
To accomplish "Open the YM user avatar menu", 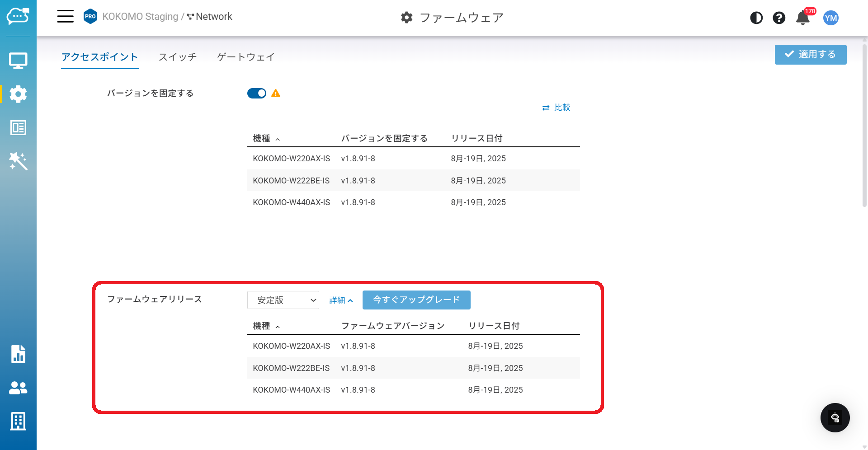I will [831, 18].
